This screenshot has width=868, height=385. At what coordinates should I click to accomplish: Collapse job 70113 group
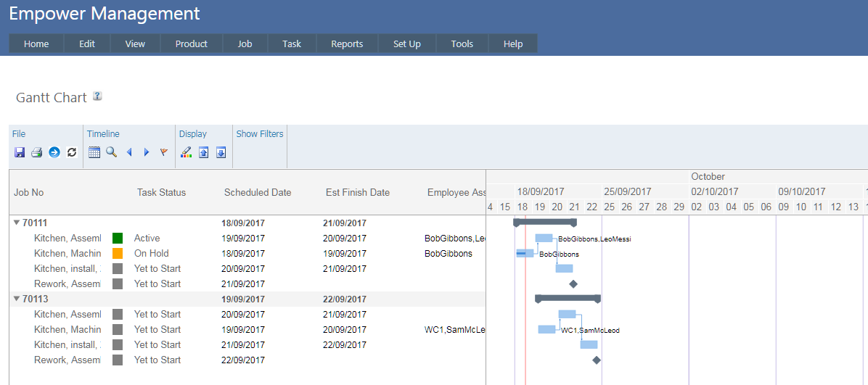17,299
